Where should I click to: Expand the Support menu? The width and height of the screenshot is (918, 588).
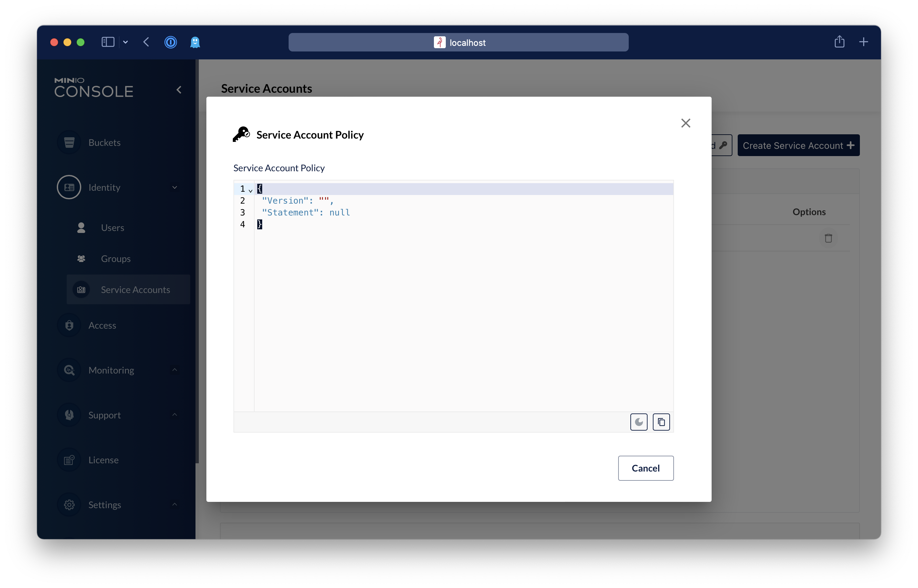175,415
